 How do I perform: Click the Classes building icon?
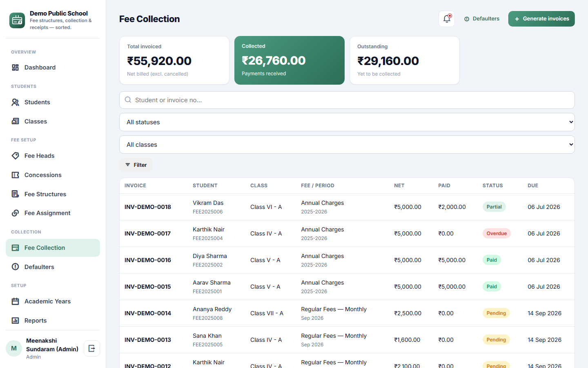[x=16, y=121]
